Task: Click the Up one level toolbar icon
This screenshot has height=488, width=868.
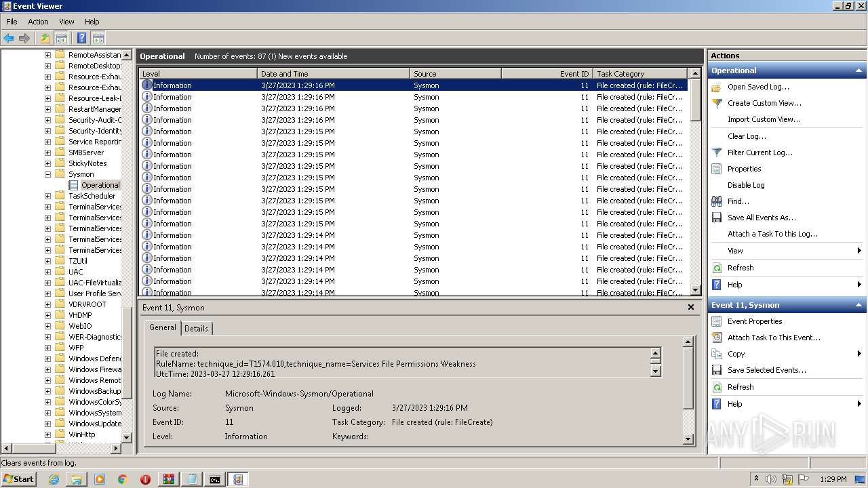Action: tap(45, 39)
